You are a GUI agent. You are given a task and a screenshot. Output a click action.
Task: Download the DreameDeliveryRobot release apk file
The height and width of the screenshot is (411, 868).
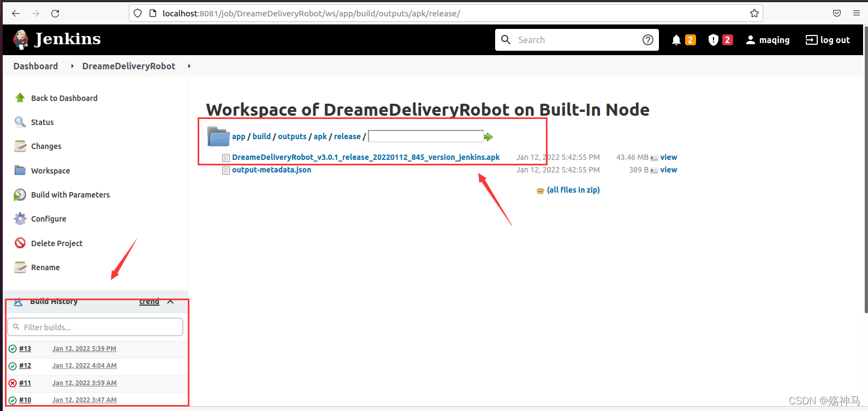pos(366,157)
